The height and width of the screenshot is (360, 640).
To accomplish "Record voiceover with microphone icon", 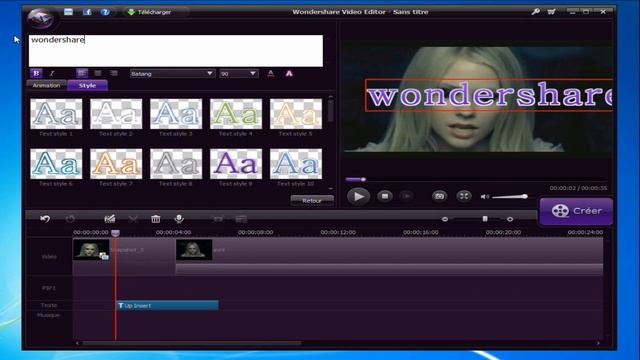I will 179,219.
